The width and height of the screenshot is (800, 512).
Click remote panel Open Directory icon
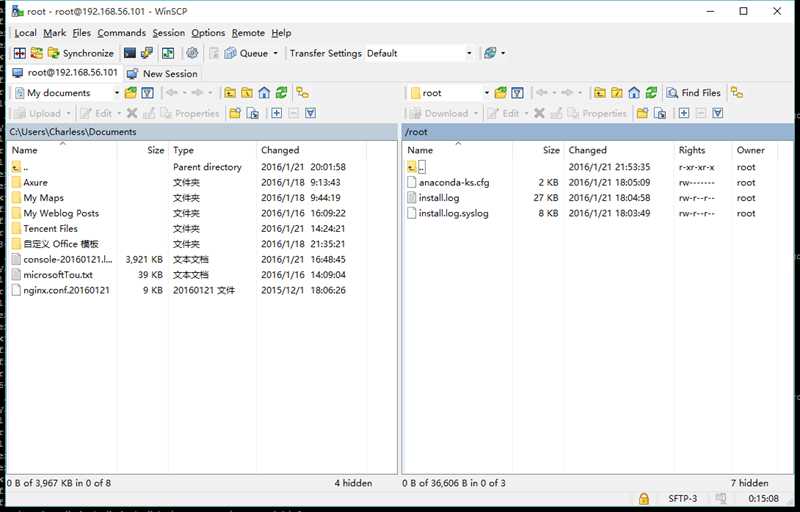[501, 93]
